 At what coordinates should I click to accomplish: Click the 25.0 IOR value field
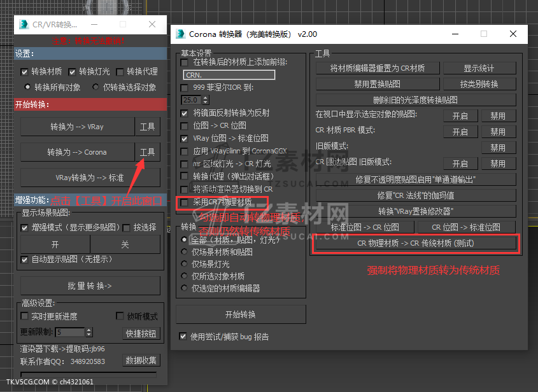point(192,100)
